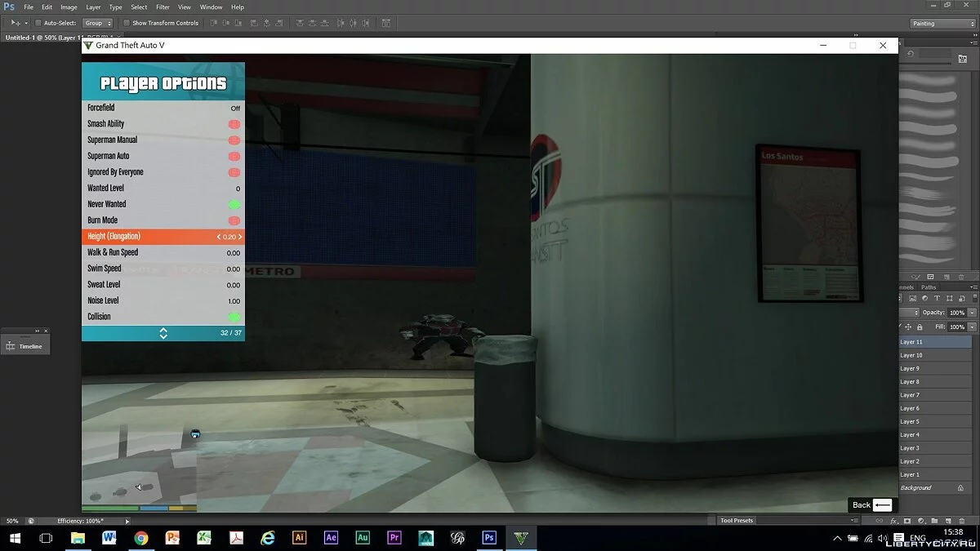The height and width of the screenshot is (551, 980).
Task: Click the type layer filter icon
Action: pos(937,299)
